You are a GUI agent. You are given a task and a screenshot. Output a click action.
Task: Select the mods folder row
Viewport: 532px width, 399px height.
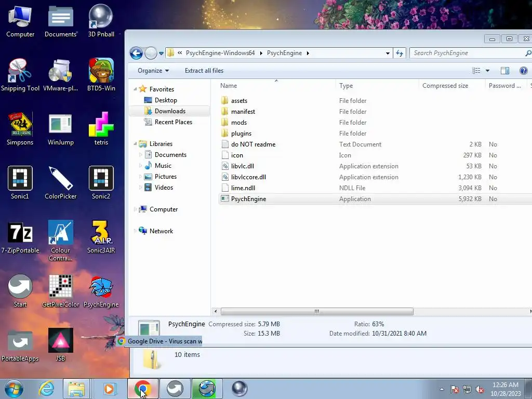(x=375, y=123)
